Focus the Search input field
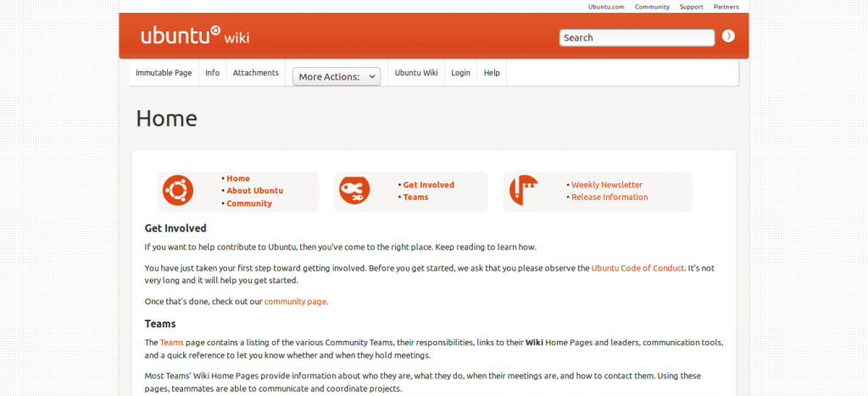 tap(637, 37)
